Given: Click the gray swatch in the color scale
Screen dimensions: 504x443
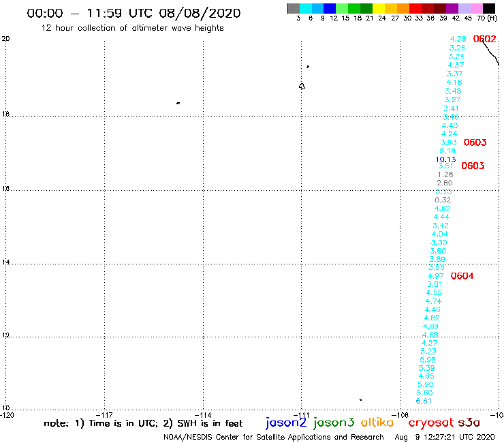Looking at the screenshot, I should [294, 8].
